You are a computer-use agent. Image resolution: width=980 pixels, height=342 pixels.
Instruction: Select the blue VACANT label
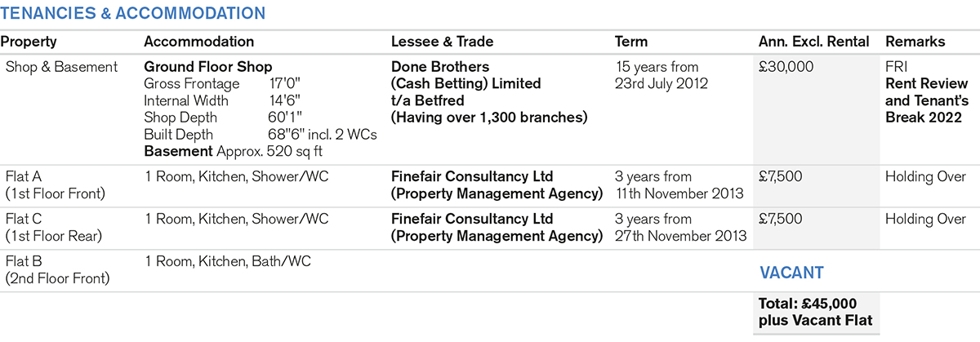[791, 273]
